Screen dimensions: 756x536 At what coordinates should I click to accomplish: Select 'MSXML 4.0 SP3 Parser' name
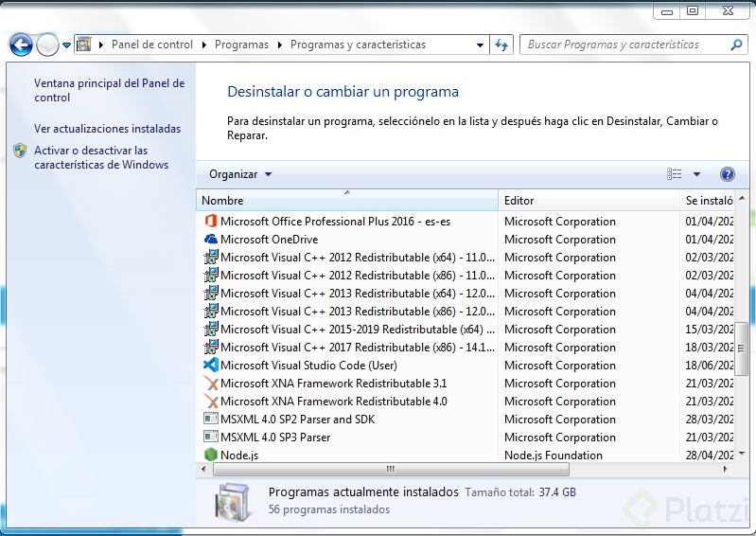[275, 438]
